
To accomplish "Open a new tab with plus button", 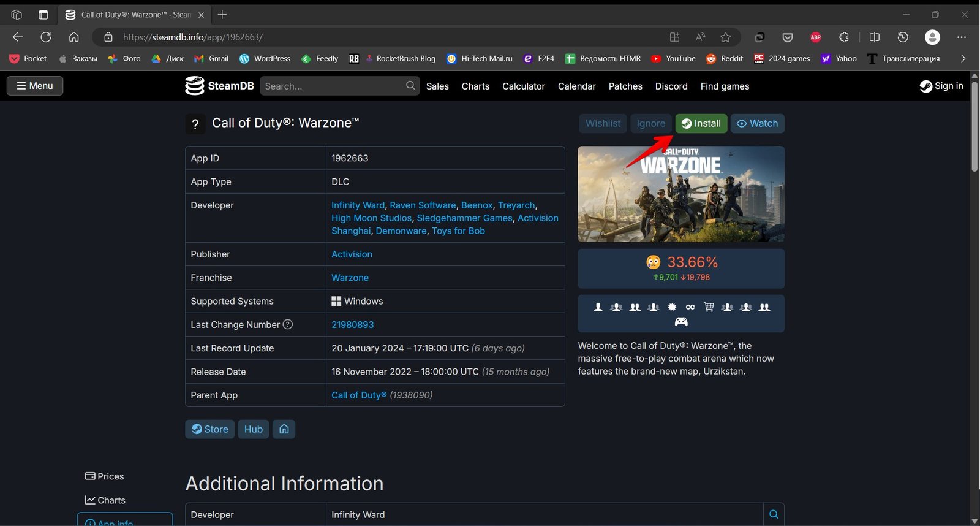I will click(222, 15).
